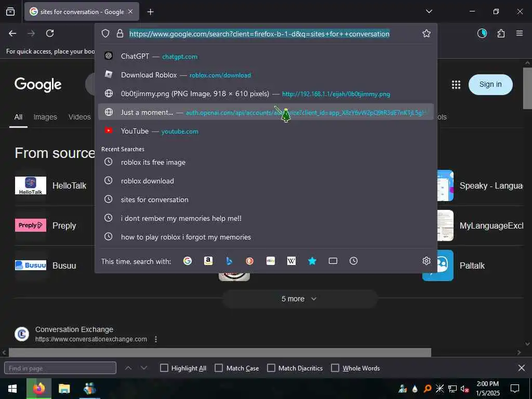Find next match arrow in find bar
532x399 pixels.
[144, 368]
